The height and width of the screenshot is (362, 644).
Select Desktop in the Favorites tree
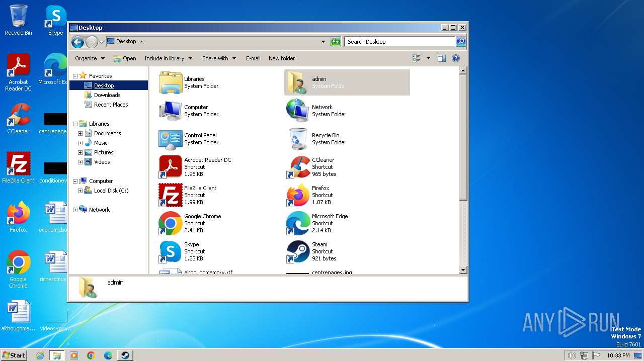(x=104, y=85)
